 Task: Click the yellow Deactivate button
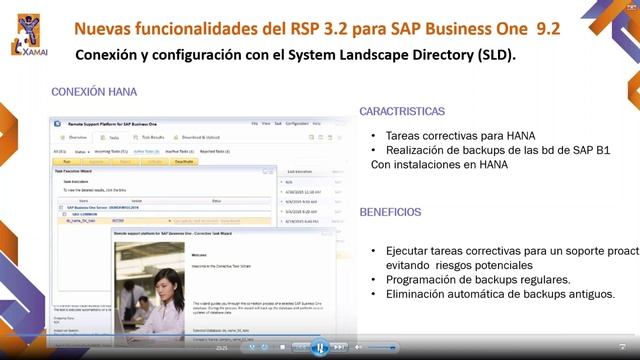[x=184, y=162]
